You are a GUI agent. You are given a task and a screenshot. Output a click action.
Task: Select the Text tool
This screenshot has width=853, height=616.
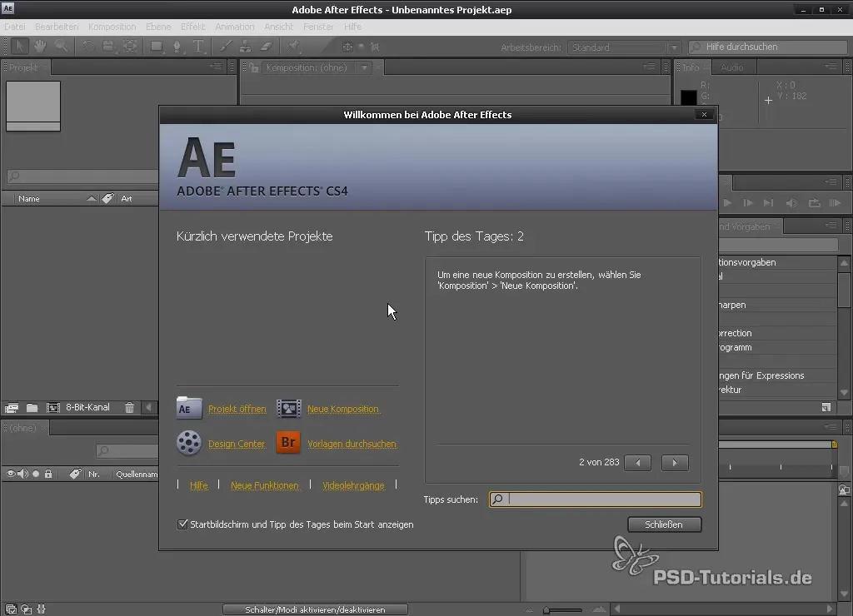[198, 47]
